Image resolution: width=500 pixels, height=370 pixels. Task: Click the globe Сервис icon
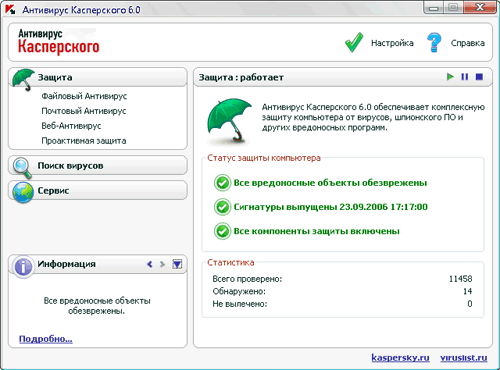(x=23, y=192)
